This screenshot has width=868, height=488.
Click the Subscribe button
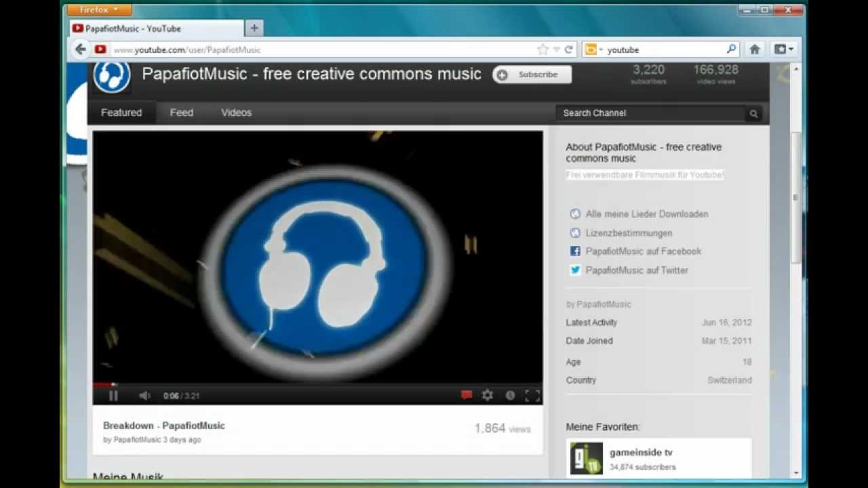click(532, 75)
